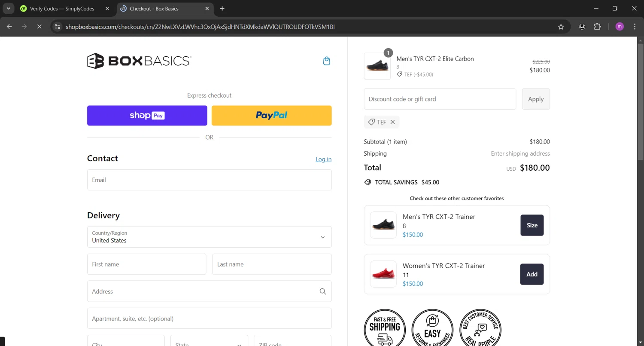
Task: View site information icon in address bar
Action: [x=58, y=27]
